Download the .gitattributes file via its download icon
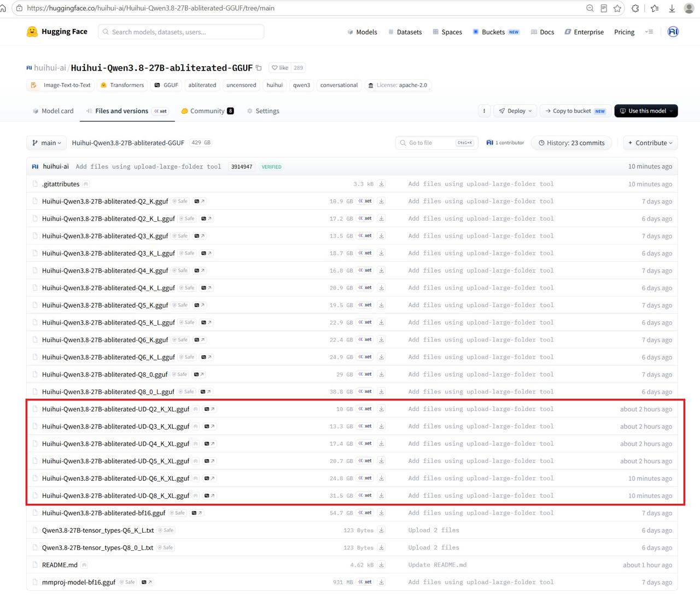 pyautogui.click(x=381, y=184)
